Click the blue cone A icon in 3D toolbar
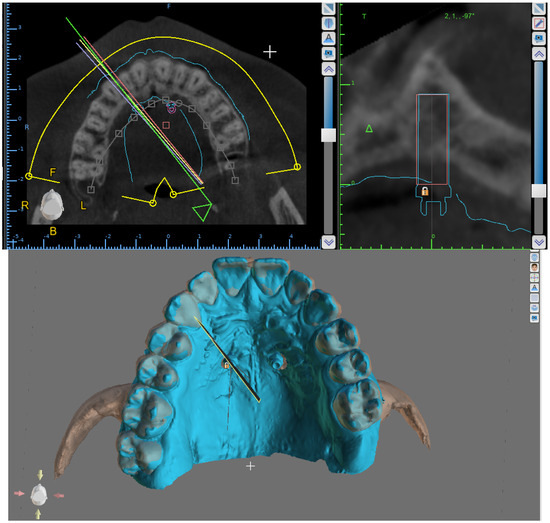The image size is (550, 523). [534, 288]
